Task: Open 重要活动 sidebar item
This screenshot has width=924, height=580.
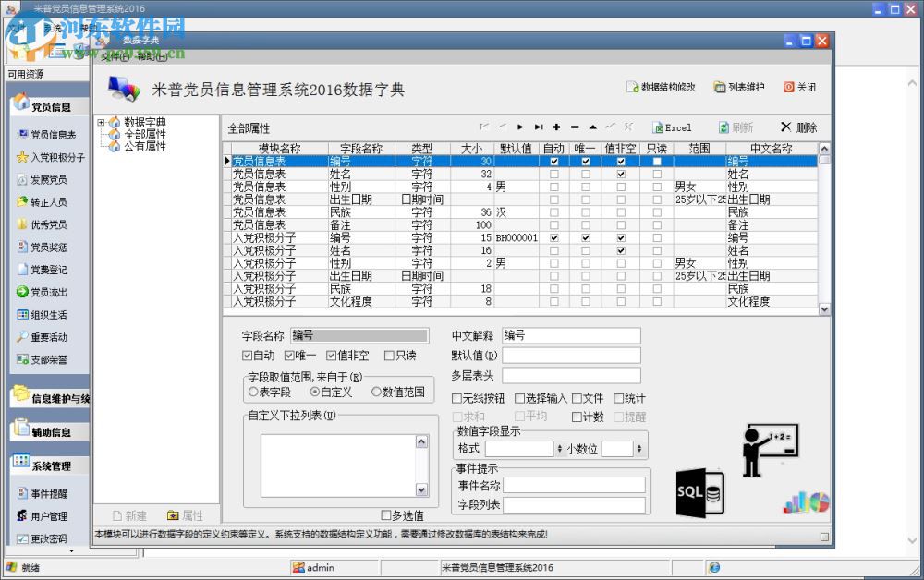Action: click(42, 337)
